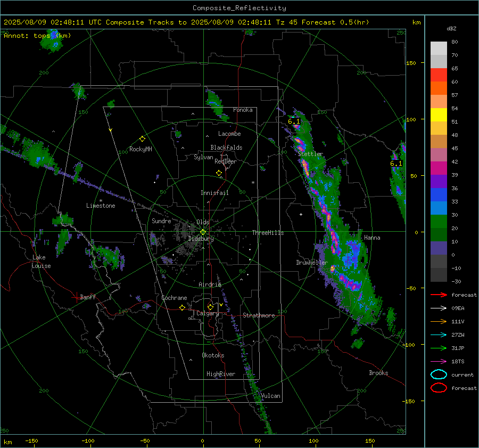This screenshot has height=448, width=479.
Task: Select the 20 dBZ green color swatch
Action: pos(439,234)
